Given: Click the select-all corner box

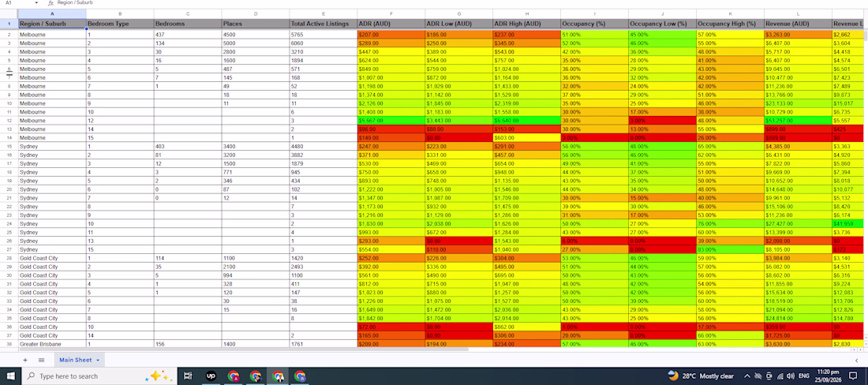Looking at the screenshot, I should 9,13.
